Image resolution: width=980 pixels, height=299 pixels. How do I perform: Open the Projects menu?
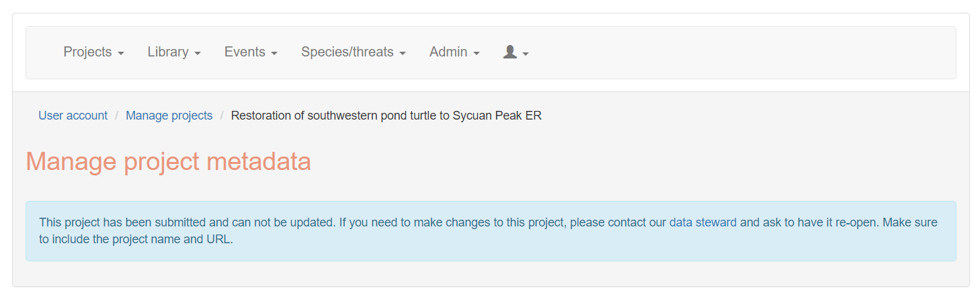pyautogui.click(x=93, y=52)
